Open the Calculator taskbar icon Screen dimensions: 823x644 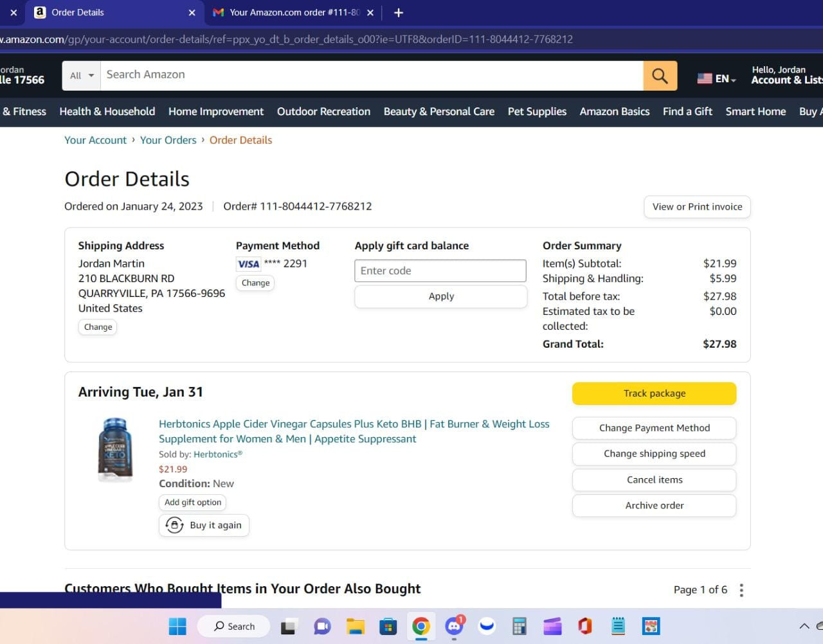point(520,626)
